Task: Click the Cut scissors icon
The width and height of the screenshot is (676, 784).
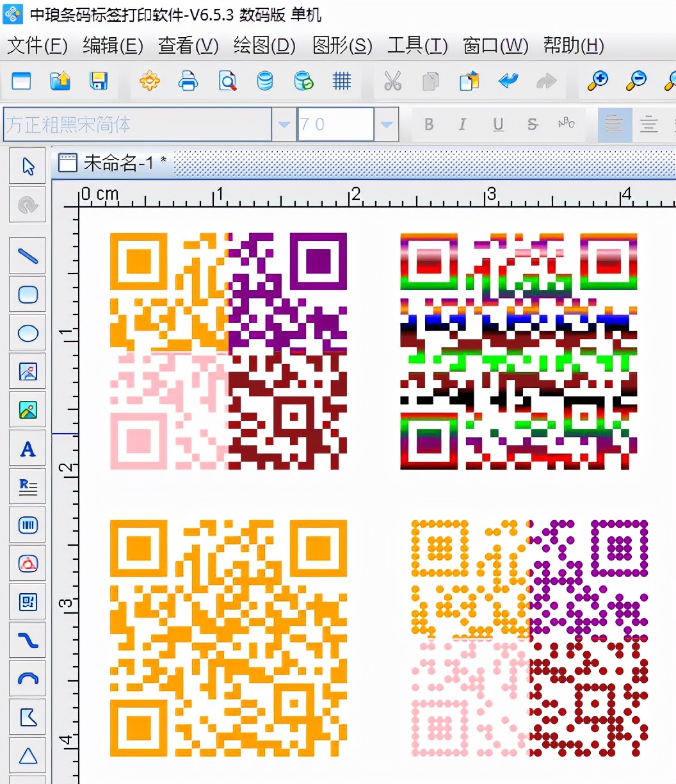Action: [x=392, y=81]
